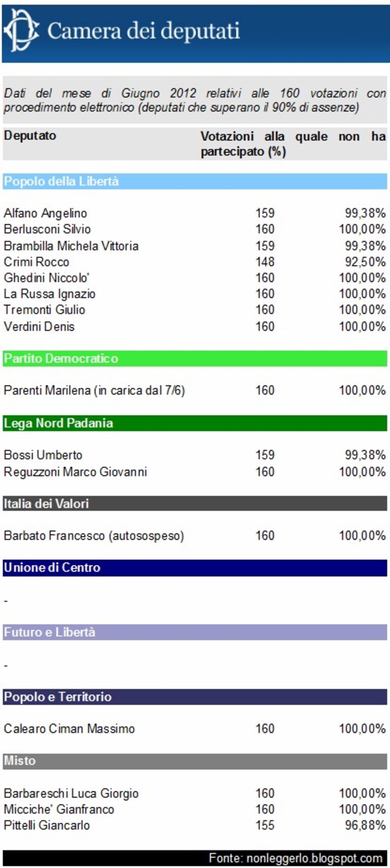Select the Popolo e Territorio header bar
Image resolution: width=390 pixels, height=868 pixels.
[x=195, y=697]
